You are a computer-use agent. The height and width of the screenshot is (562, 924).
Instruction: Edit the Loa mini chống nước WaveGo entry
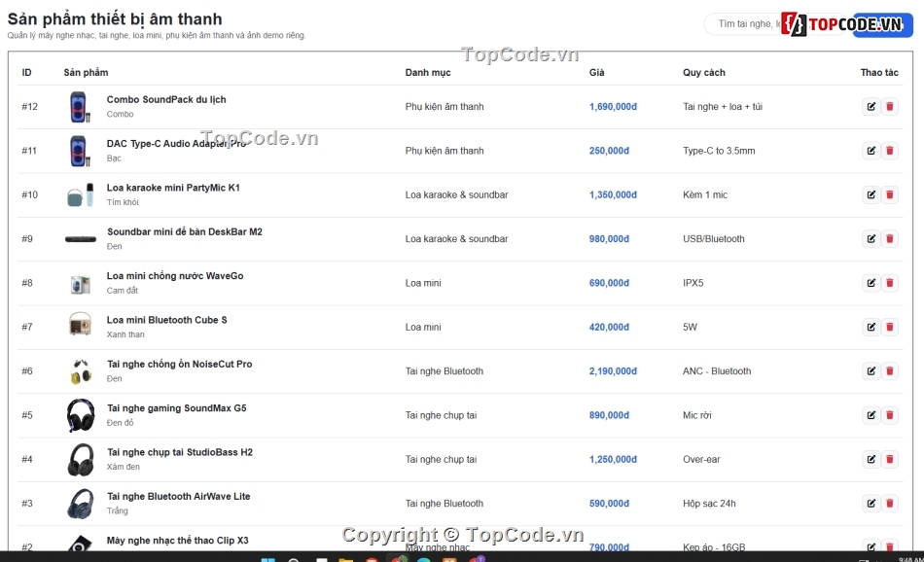[x=871, y=283]
